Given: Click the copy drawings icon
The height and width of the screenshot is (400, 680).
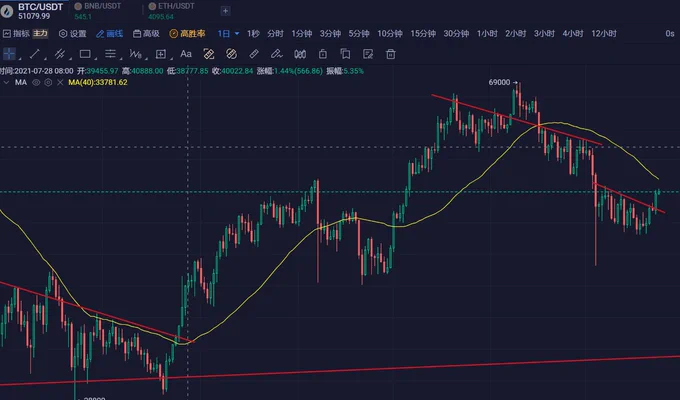Looking at the screenshot, I should pyautogui.click(x=345, y=54).
